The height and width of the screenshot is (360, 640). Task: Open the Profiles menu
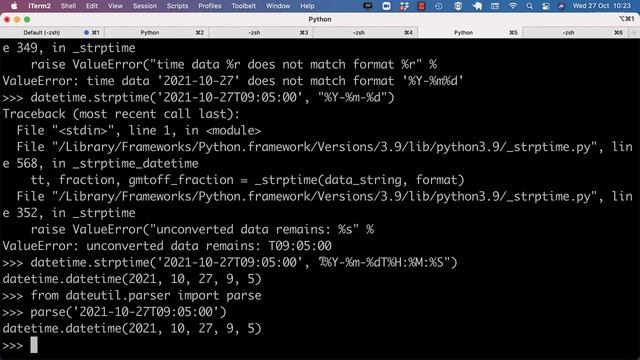209,6
